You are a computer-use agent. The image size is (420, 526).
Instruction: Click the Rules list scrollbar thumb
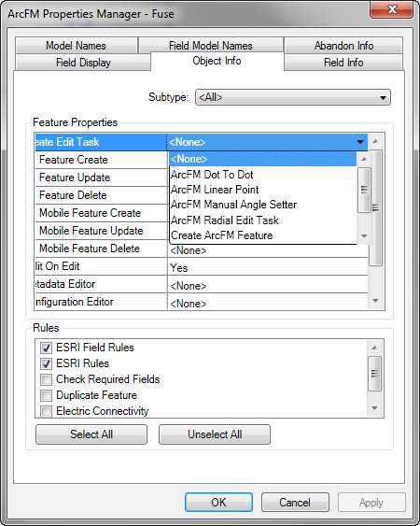pos(375,374)
